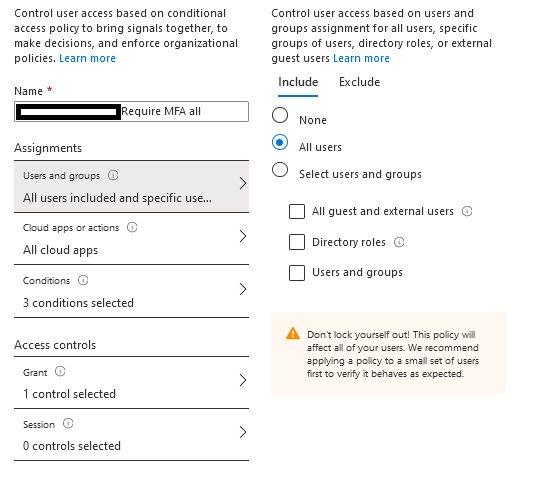Click info icon next to Conditions

pos(83,280)
